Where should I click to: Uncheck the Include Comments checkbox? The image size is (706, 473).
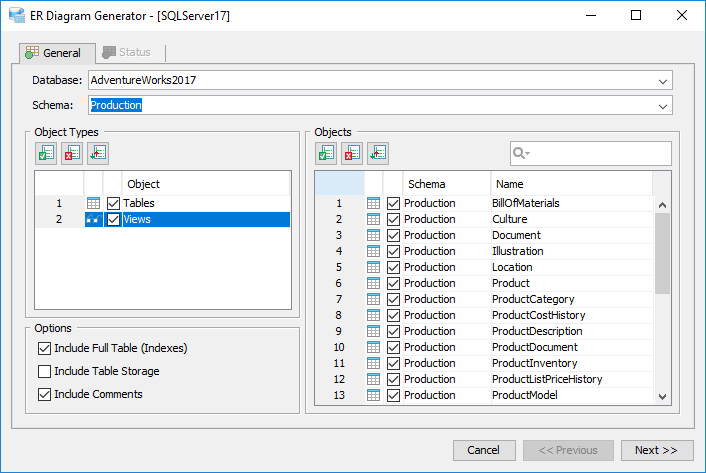tap(44, 394)
